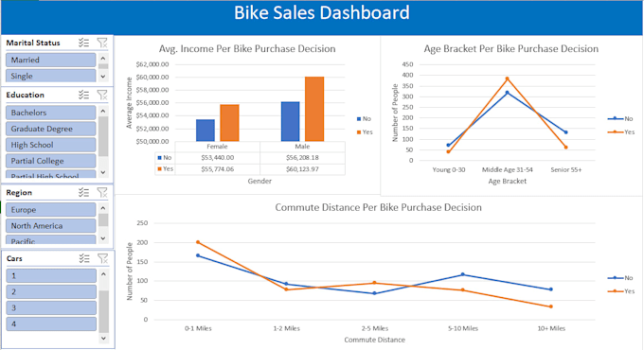Click Region slicer scroll down arrow
Screen dimensions: 644x350
(x=103, y=238)
